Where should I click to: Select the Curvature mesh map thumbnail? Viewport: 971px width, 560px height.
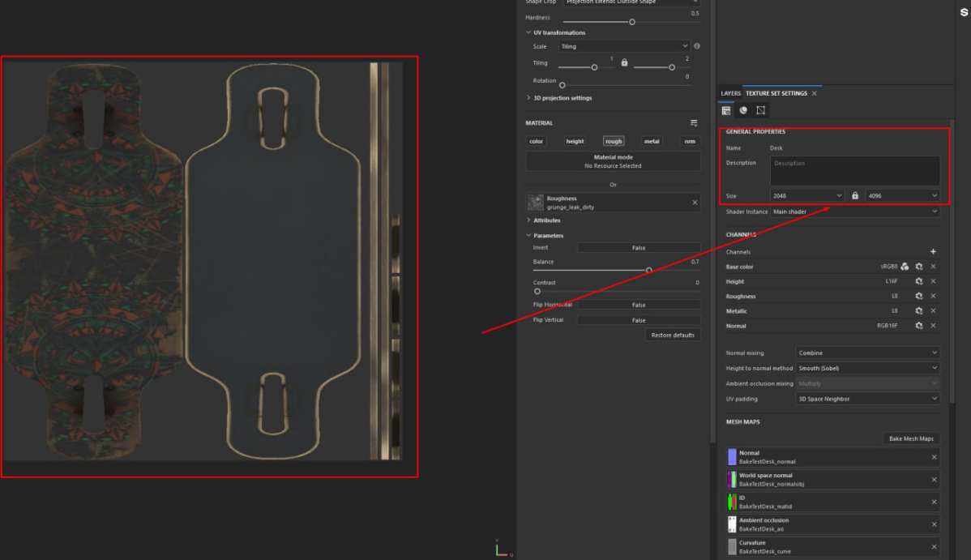pyautogui.click(x=732, y=547)
